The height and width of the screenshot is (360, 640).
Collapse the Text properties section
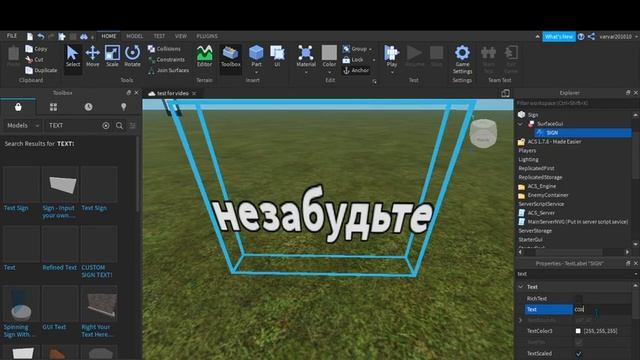tap(520, 287)
